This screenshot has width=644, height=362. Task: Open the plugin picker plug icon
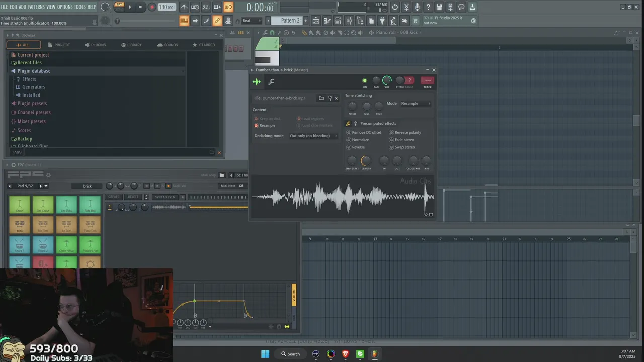click(382, 21)
